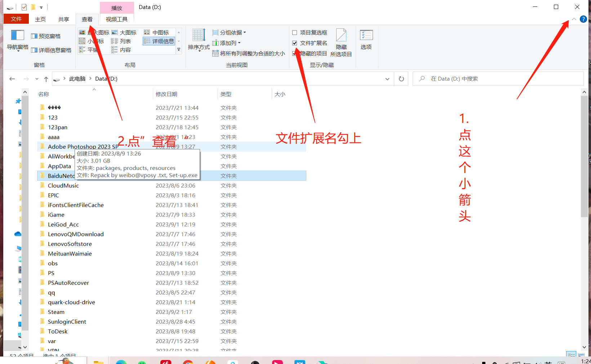Click the file list vertical scrollbar

(x=584, y=156)
